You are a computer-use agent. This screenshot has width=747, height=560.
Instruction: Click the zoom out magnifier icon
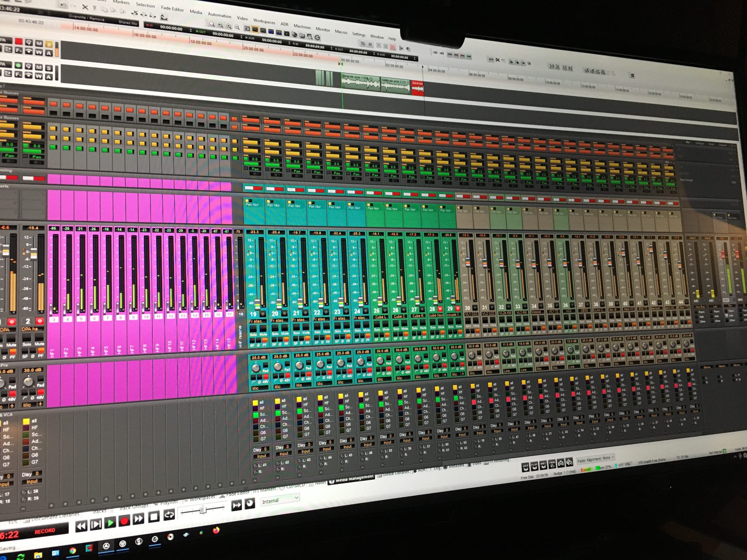[237, 27]
